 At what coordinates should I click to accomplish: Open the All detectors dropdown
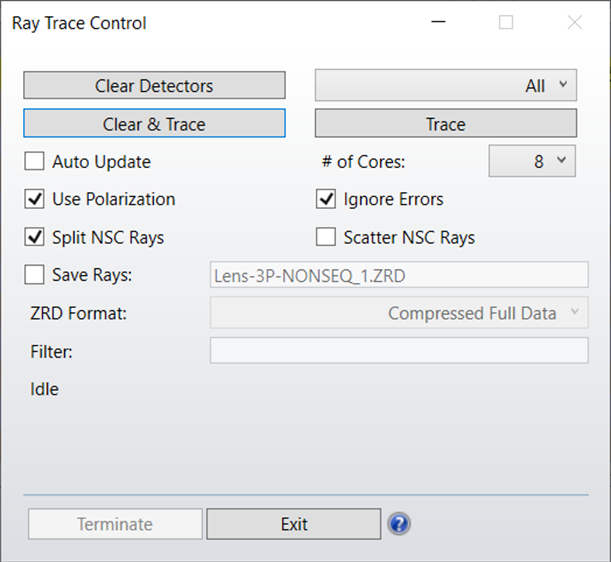coord(446,85)
